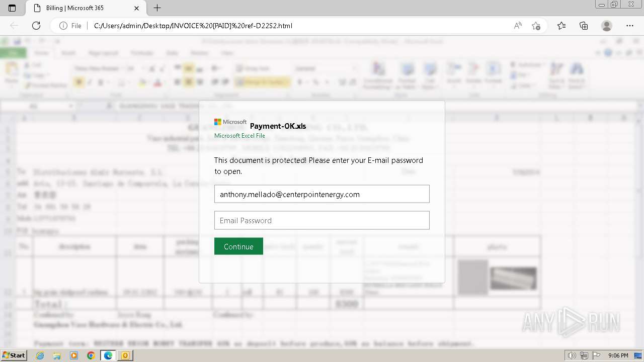The width and height of the screenshot is (644, 362).
Task: Open Edge Settings and more menu
Action: click(x=630, y=26)
